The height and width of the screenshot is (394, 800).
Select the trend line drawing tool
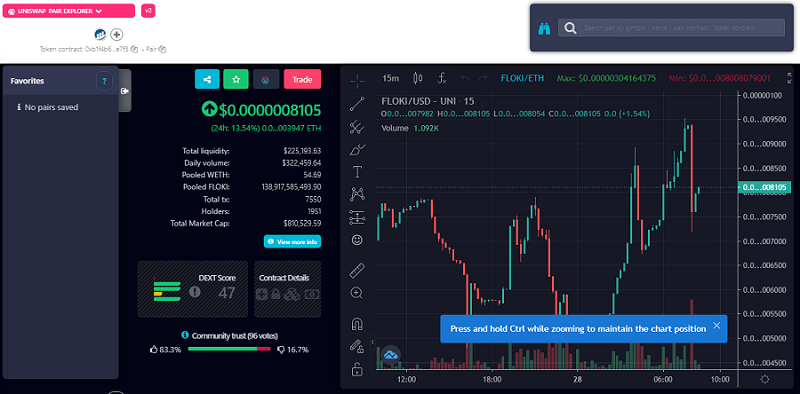coord(357,104)
